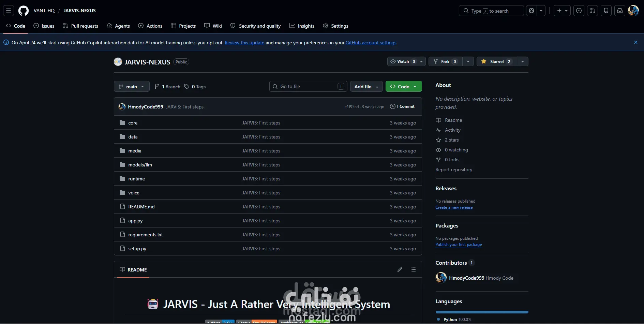Open GitHub account settings link
644x324 pixels.
pyautogui.click(x=371, y=43)
